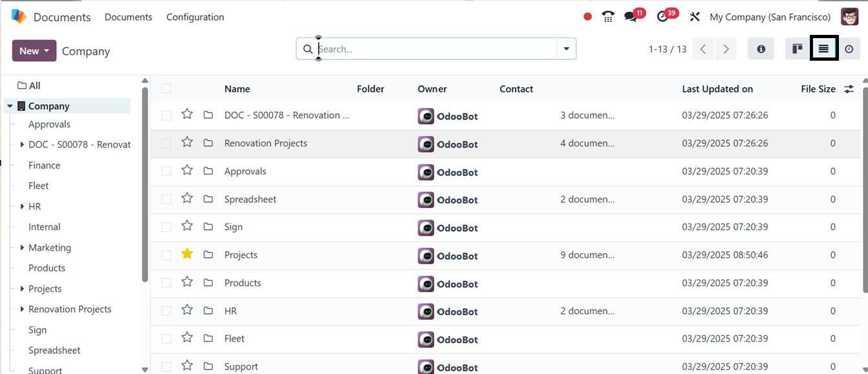Open the debug tools wrench icon

coord(695,17)
